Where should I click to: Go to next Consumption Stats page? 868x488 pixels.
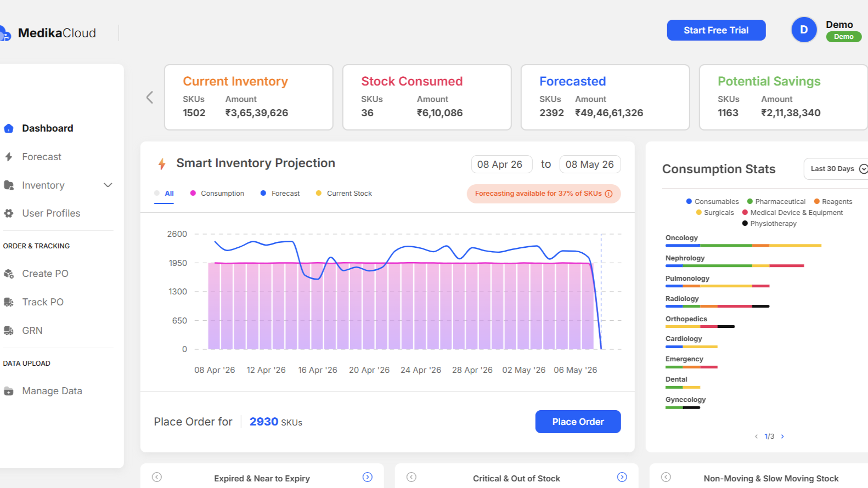[x=782, y=436]
